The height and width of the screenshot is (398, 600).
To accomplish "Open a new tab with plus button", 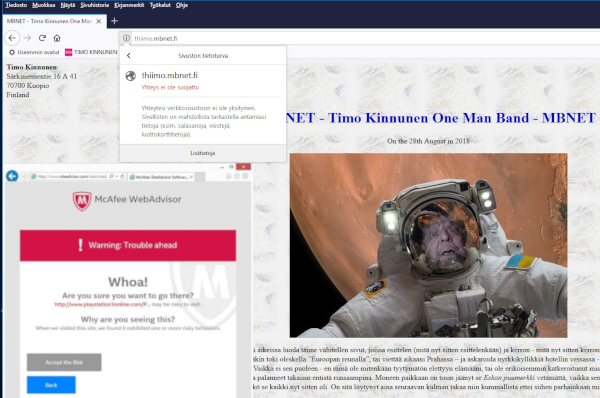I will point(114,21).
